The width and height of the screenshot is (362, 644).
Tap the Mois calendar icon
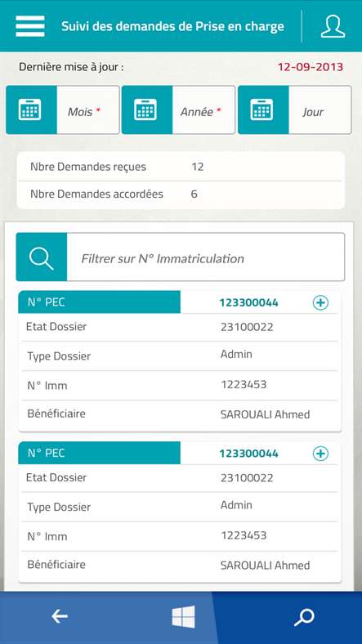pos(31,110)
